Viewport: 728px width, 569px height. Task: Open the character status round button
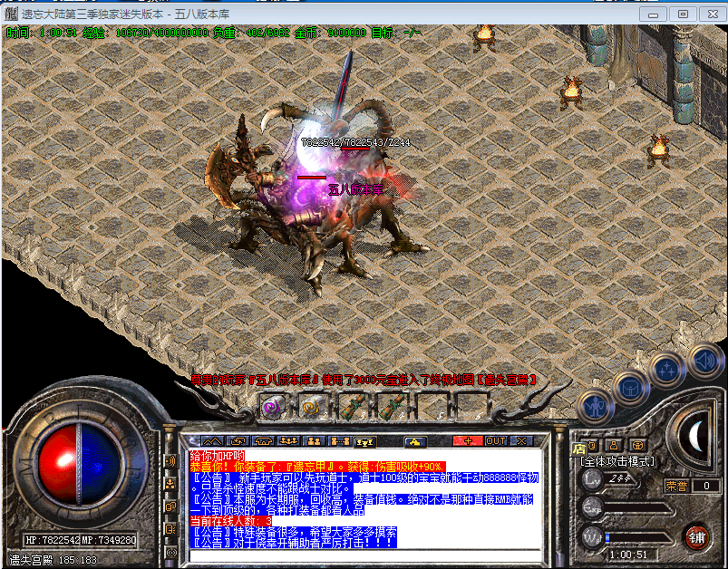coord(596,407)
